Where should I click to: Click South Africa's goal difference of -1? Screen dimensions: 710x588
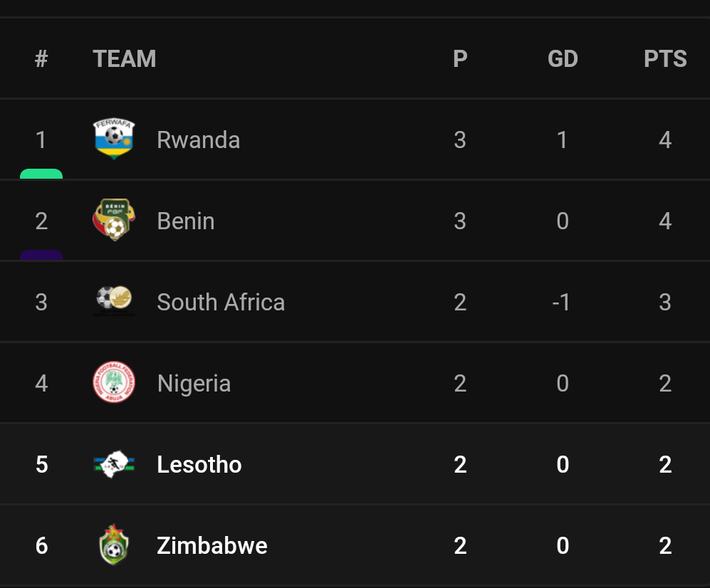pos(561,302)
